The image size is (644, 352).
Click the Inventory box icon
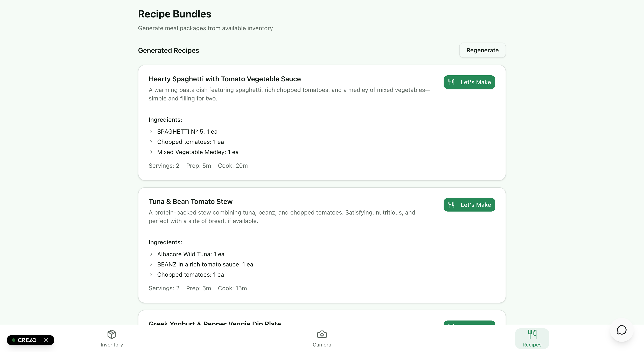112,334
